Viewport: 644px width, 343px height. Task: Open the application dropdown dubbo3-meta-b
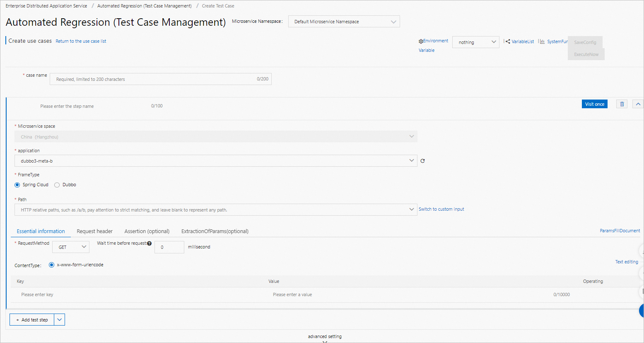tap(216, 161)
